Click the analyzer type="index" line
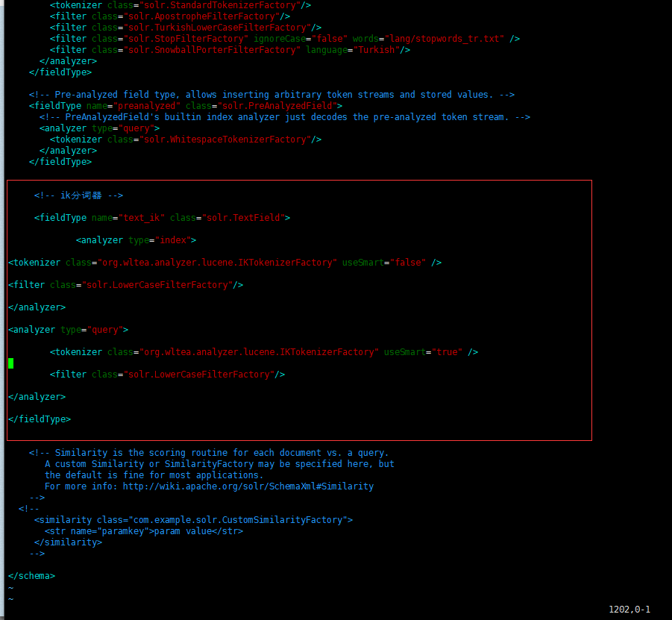The width and height of the screenshot is (672, 620). 136,240
